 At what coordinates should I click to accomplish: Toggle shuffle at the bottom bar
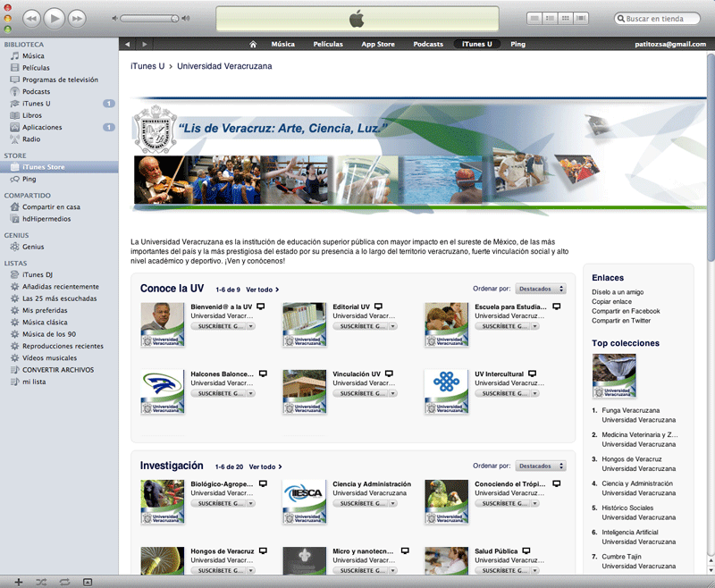[41, 582]
